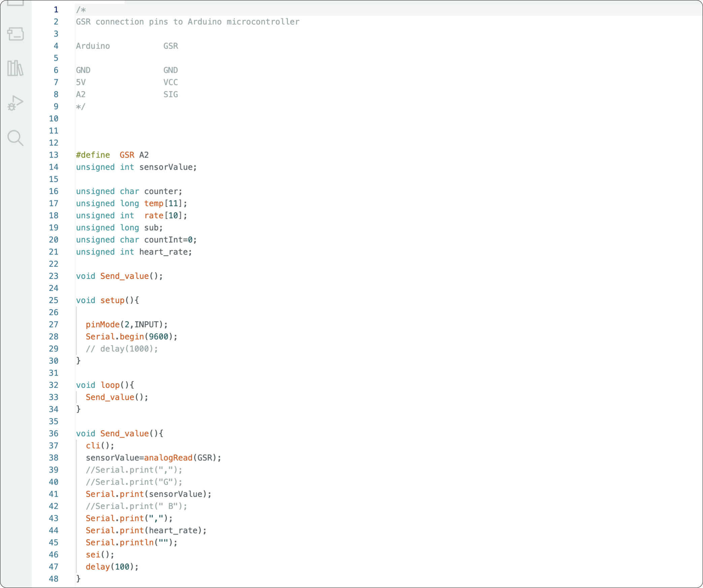703x588 pixels.
Task: Click 'sensorValue=analogRead(GSR);' statement
Action: point(154,458)
